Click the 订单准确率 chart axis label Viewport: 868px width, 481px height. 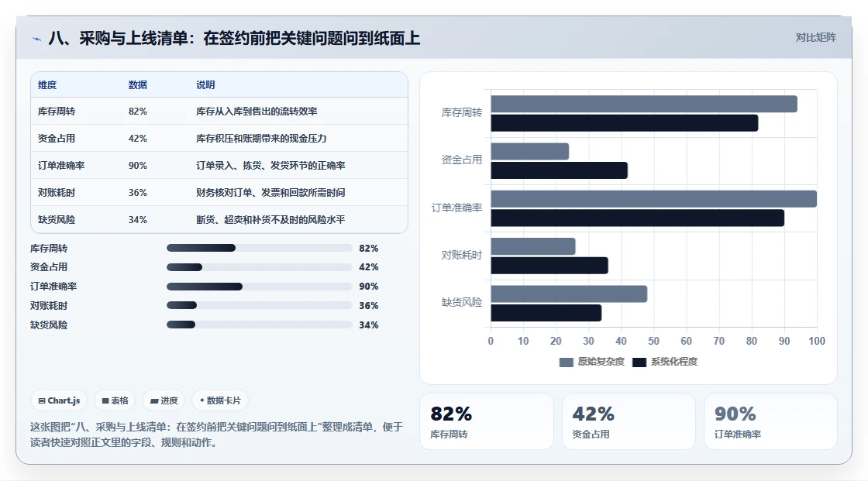click(457, 208)
